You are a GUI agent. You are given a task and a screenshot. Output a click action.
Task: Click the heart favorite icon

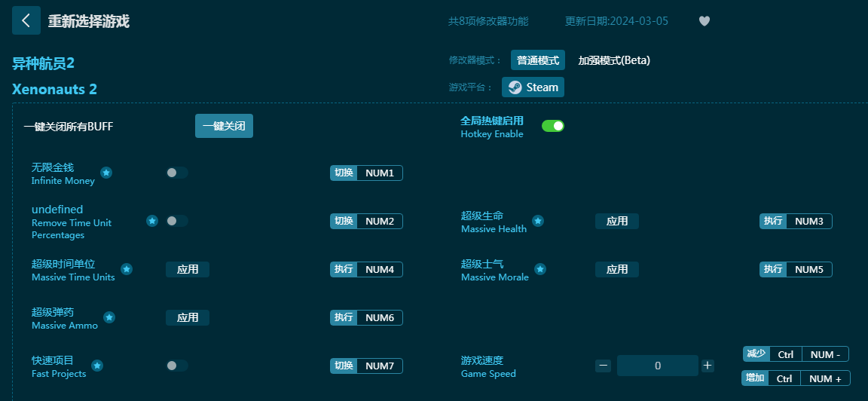(x=704, y=21)
